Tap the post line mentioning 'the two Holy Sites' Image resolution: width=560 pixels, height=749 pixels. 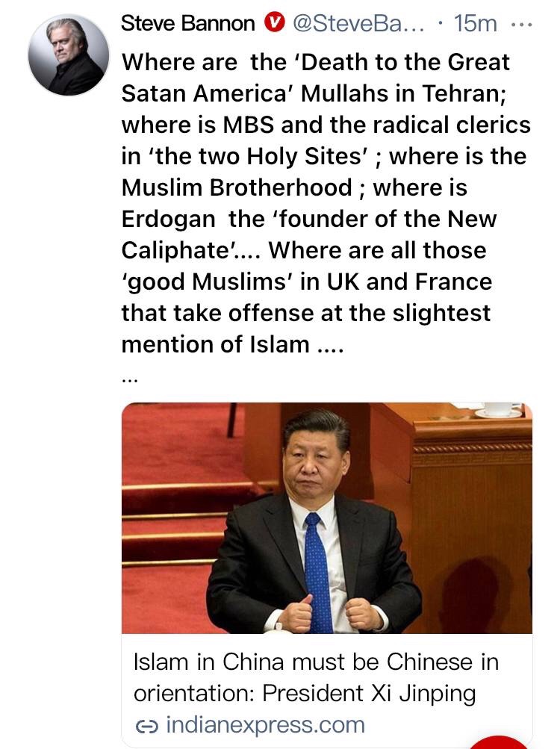(x=324, y=157)
